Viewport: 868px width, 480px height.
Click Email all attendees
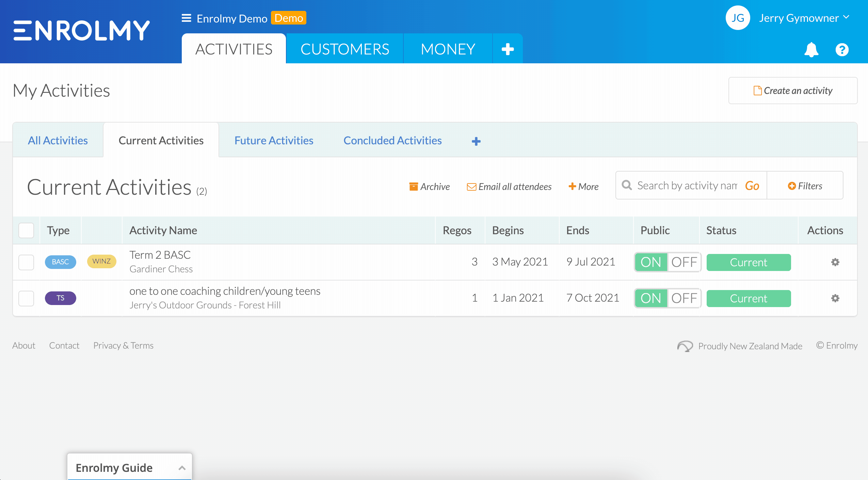point(509,187)
